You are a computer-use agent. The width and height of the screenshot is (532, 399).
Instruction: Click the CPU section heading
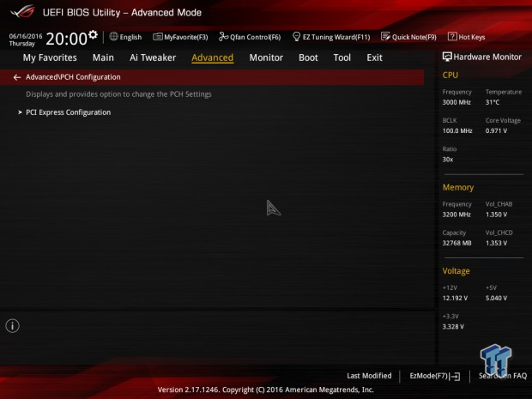tap(450, 75)
